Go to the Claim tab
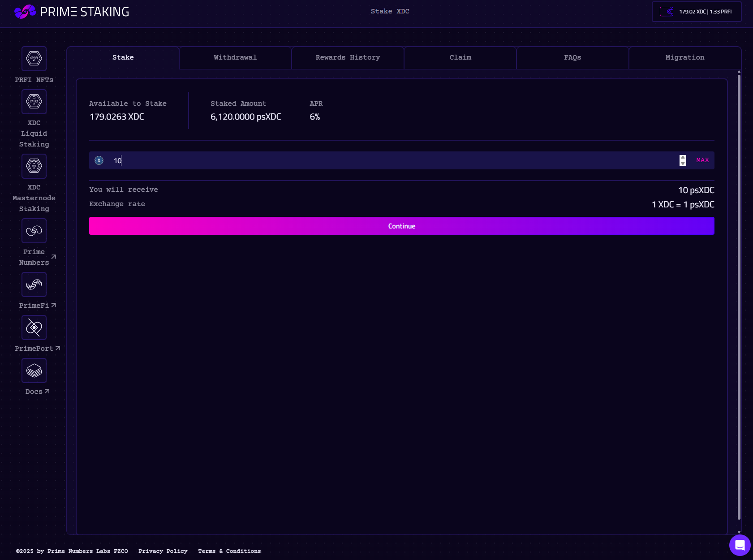 coord(460,58)
